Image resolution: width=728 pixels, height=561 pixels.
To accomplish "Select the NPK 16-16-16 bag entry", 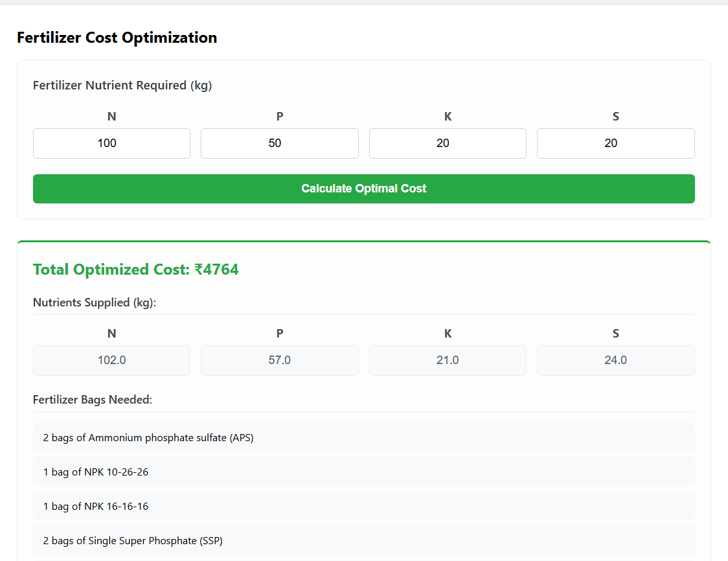I will point(363,506).
